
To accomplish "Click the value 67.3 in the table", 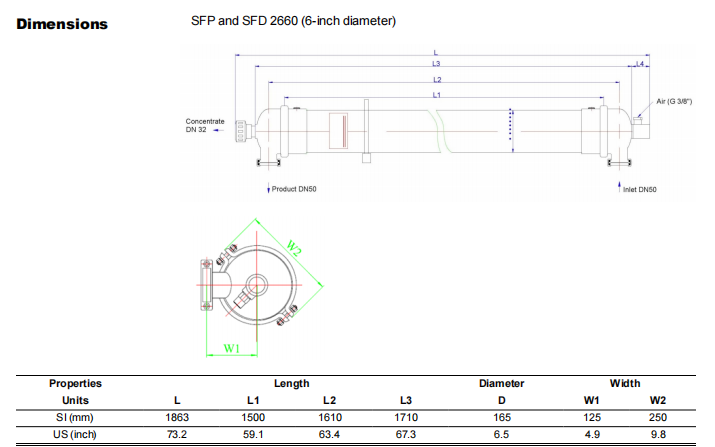I will point(406,434).
